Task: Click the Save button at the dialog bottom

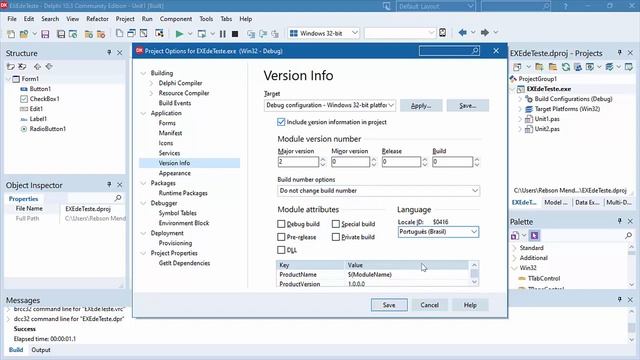Action: click(389, 305)
